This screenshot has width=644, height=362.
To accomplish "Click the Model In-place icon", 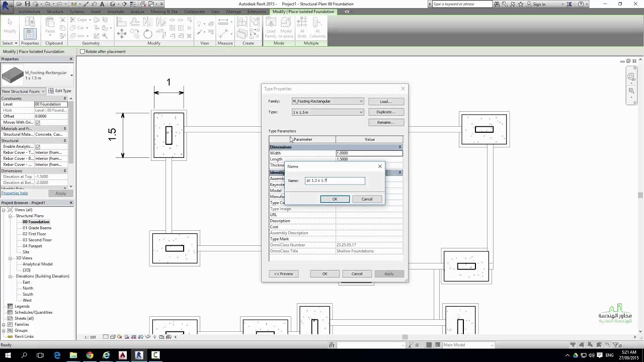I will click(x=286, y=28).
